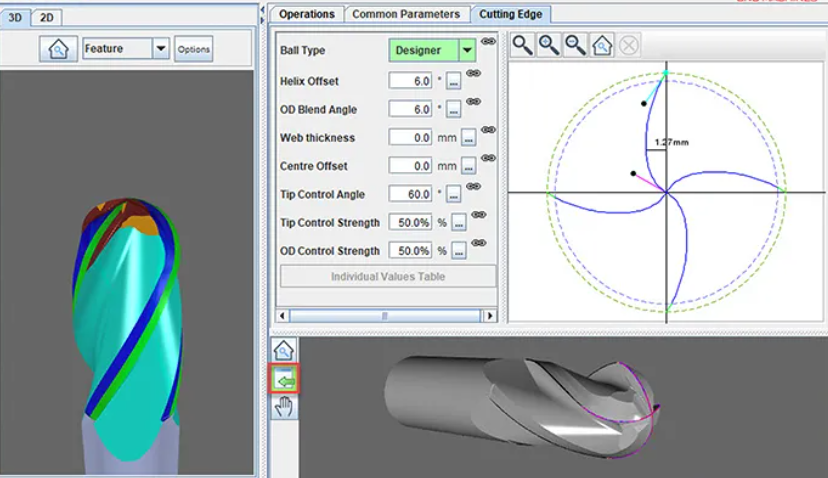Switch to the Common Parameters tab
828x478 pixels.
point(406,14)
